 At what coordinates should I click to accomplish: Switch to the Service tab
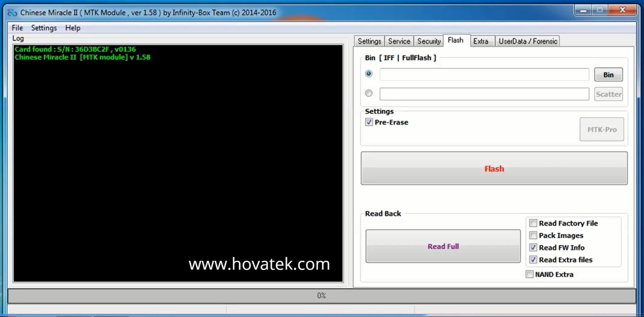[399, 41]
